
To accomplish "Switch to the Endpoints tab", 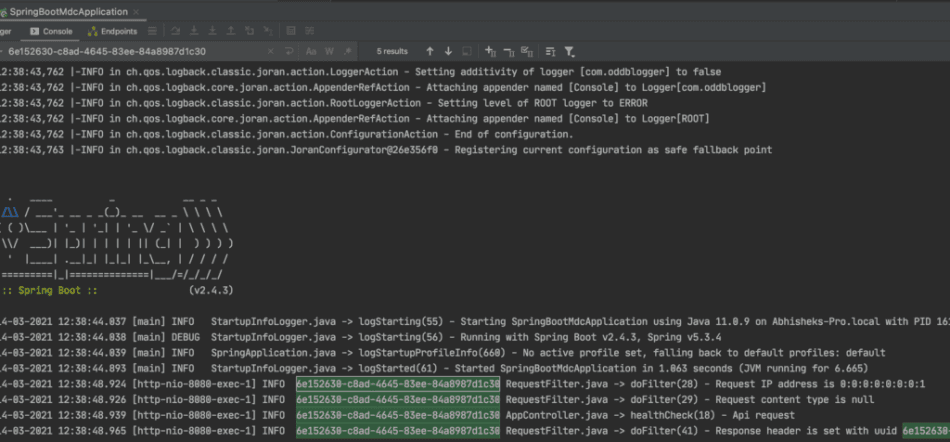I will point(113,31).
